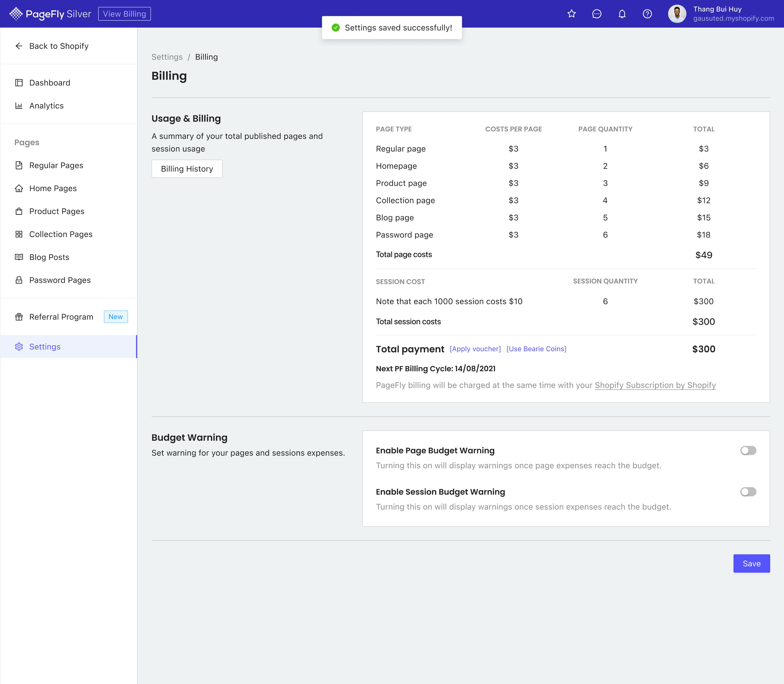Open Dashboard from sidebar
The height and width of the screenshot is (684, 784).
point(50,83)
